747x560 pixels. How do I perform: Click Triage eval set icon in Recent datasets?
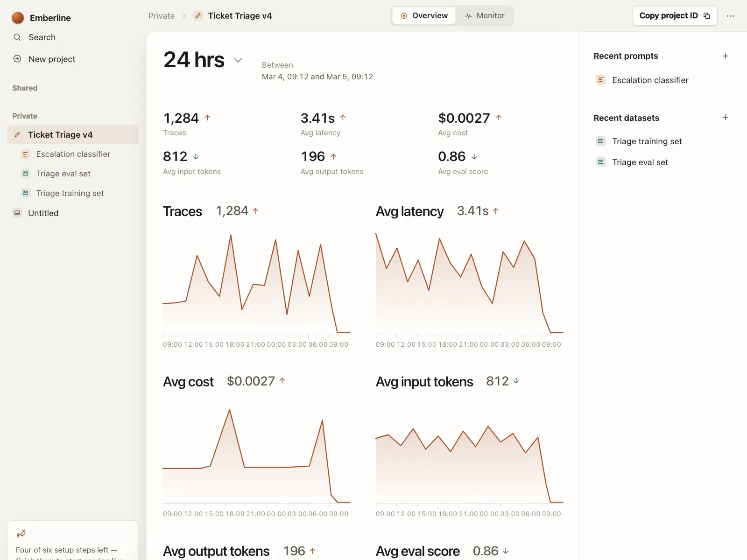601,162
